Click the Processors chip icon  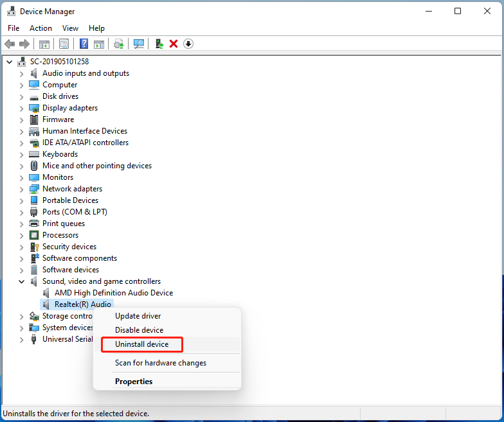(34, 235)
